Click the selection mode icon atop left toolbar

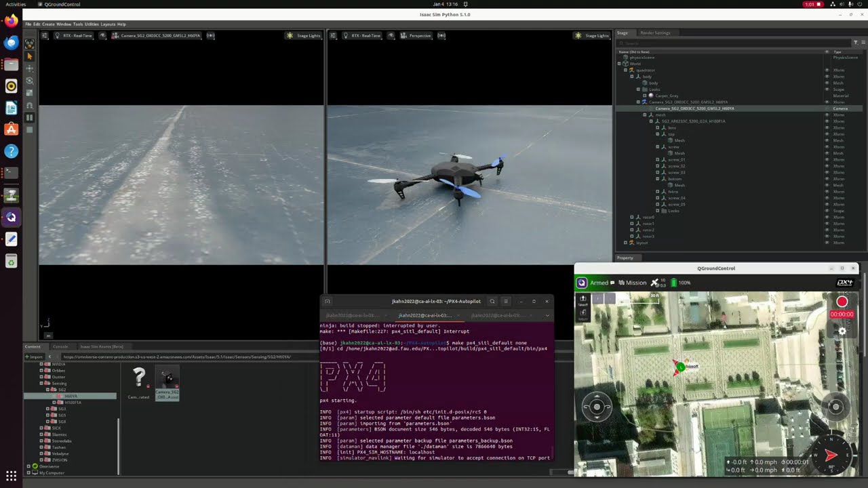click(29, 43)
